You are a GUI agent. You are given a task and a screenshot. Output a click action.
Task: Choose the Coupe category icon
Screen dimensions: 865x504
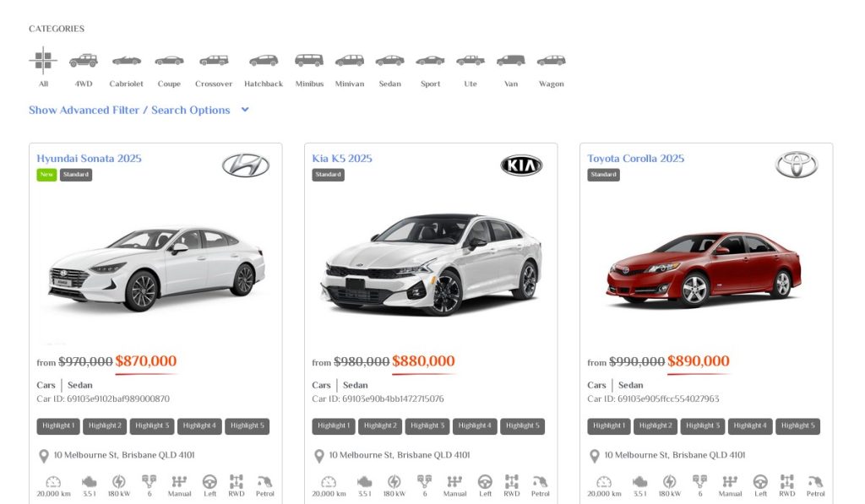coord(169,61)
